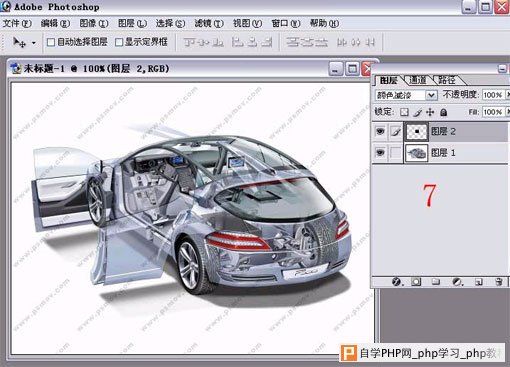Click the align right edges icon
The image size is (510, 367).
pyautogui.click(x=267, y=42)
